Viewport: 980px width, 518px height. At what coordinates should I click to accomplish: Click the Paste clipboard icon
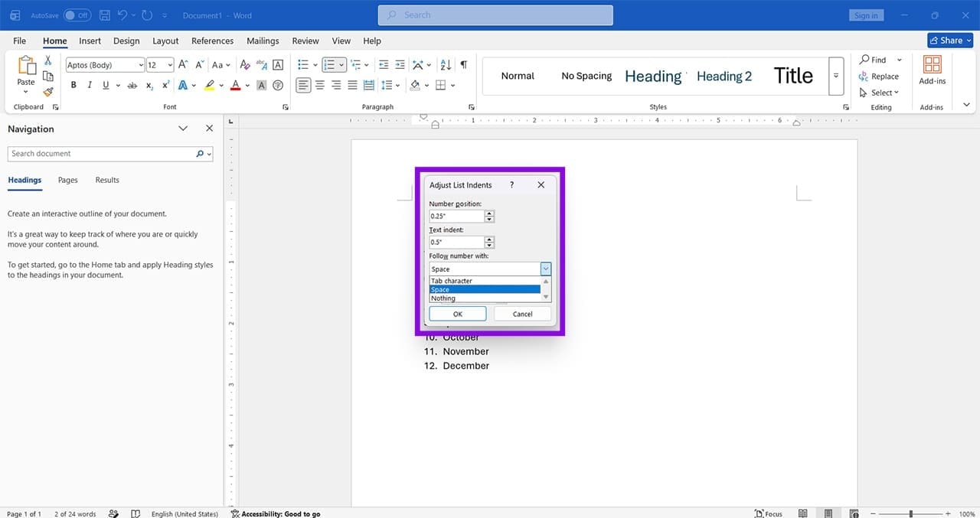coord(26,67)
